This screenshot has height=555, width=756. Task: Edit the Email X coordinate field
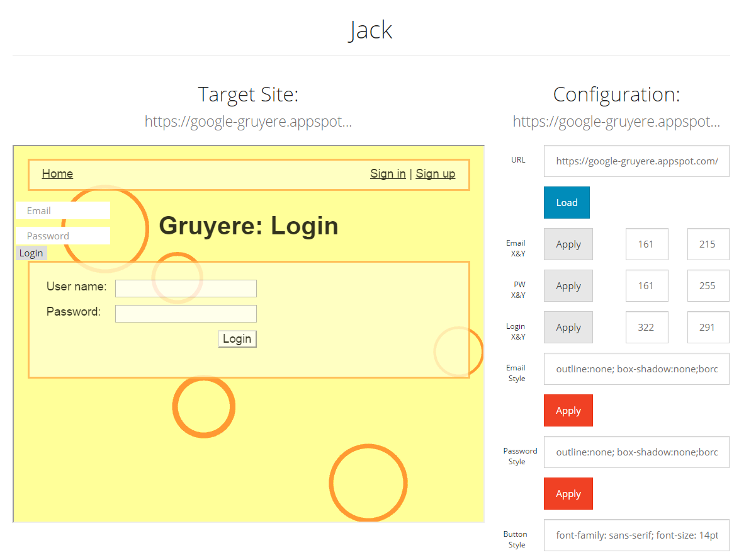pyautogui.click(x=646, y=244)
